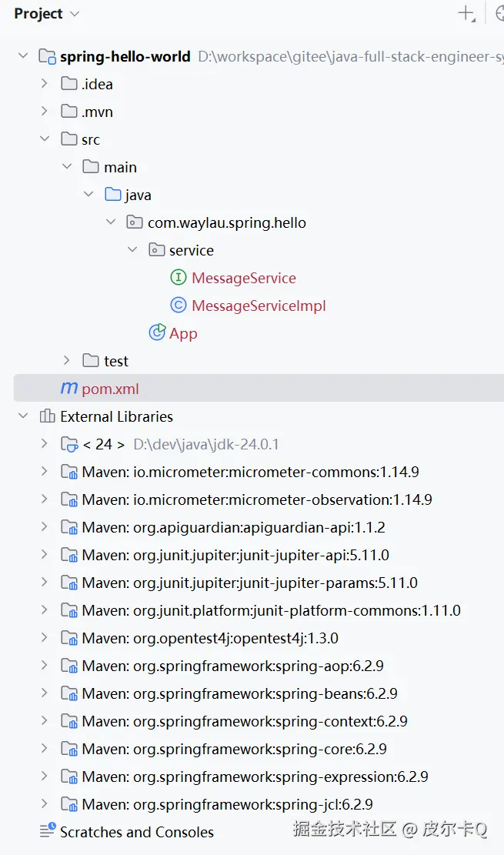Image resolution: width=504 pixels, height=855 pixels.
Task: Select the .mvn folder
Action: 97,112
